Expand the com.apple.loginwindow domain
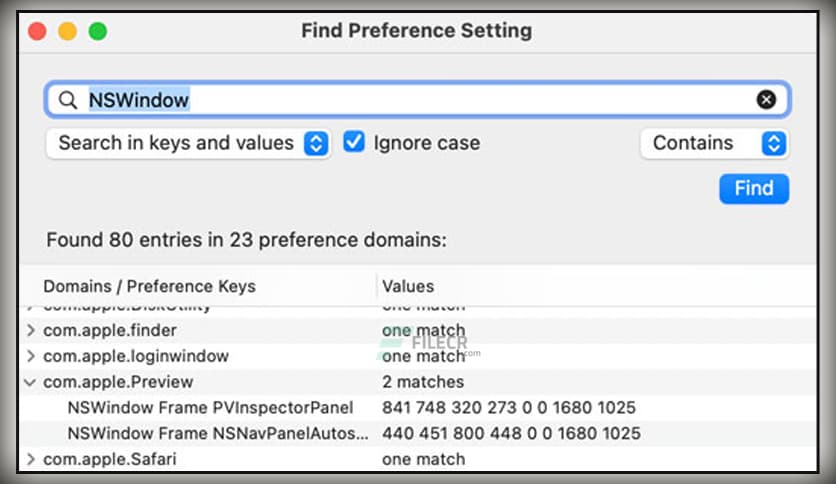This screenshot has width=836, height=484. (x=31, y=356)
